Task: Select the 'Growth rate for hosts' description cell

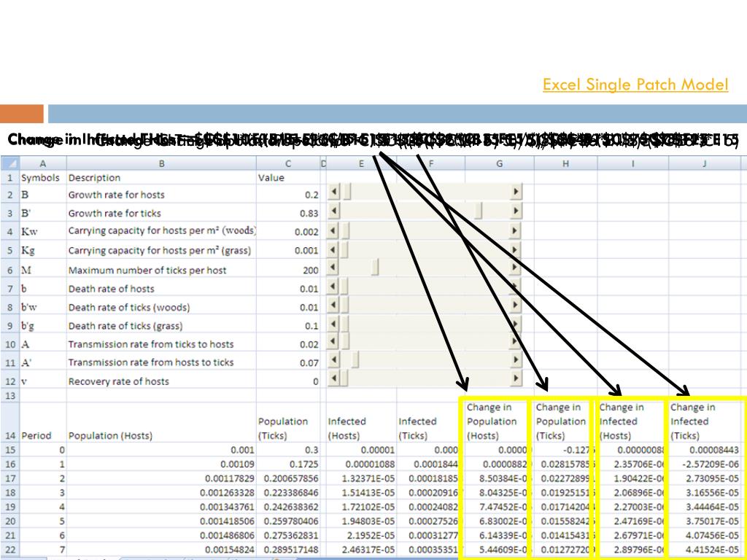Action: (160, 195)
